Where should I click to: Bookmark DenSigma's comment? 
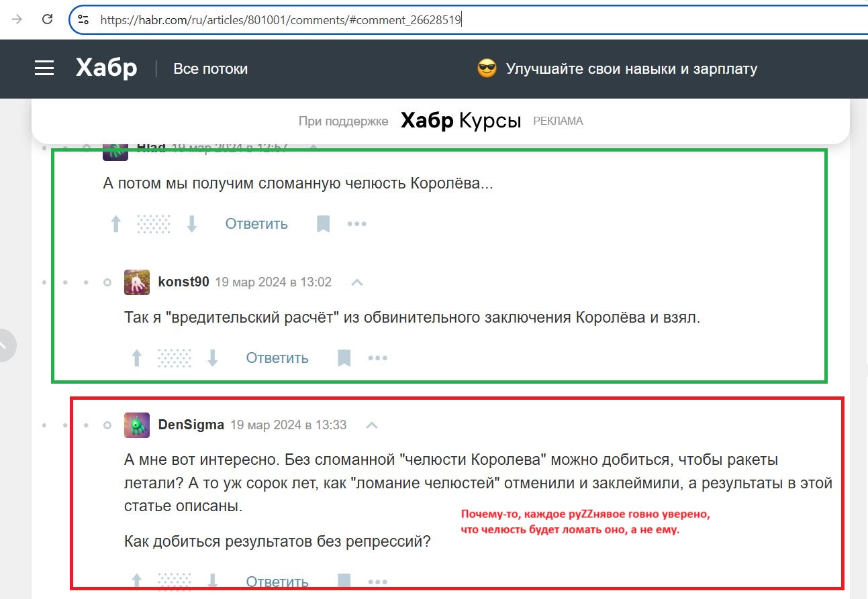[344, 581]
